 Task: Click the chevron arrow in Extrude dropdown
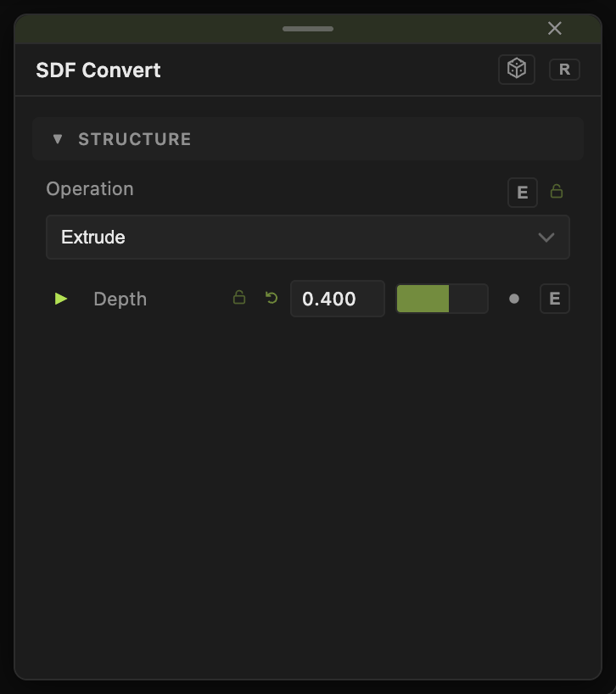(x=546, y=238)
